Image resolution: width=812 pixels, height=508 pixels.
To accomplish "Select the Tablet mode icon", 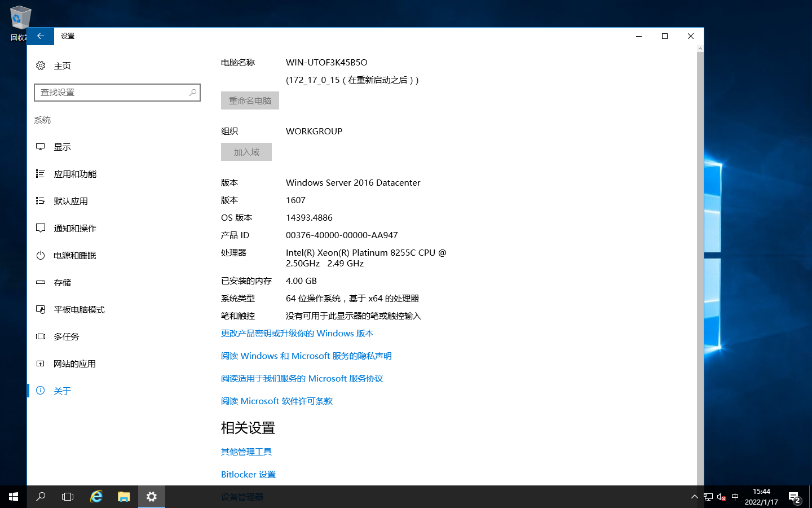I will pyautogui.click(x=41, y=309).
